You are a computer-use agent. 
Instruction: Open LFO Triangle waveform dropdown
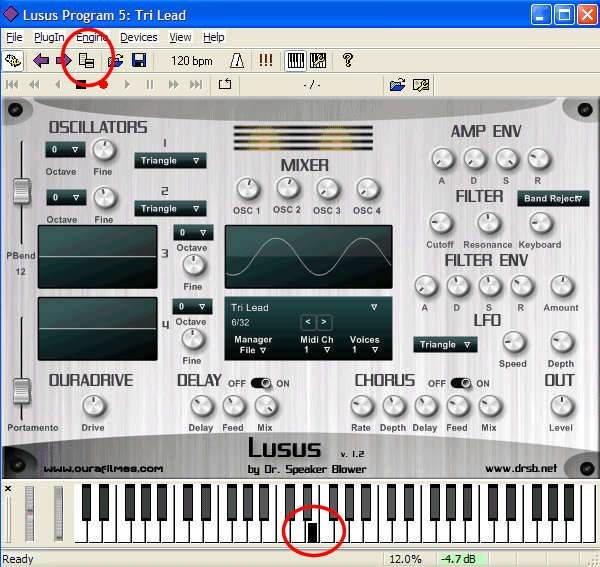pos(445,345)
